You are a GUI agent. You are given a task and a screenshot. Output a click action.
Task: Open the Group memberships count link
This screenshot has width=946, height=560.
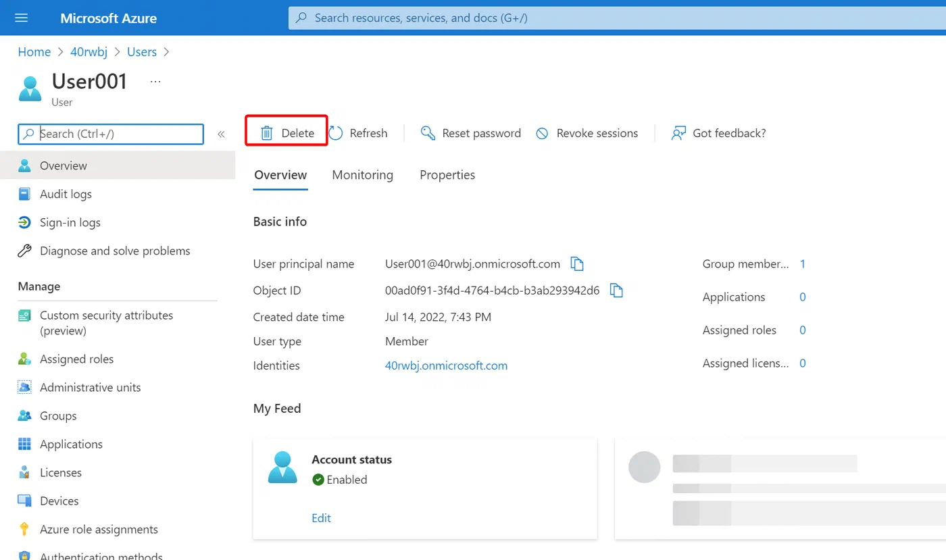803,264
